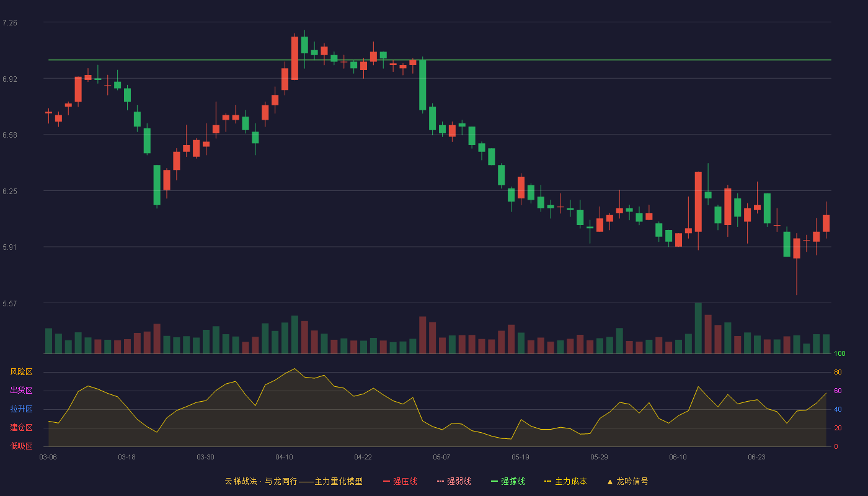Click the green horizontal 强撑线 support line
The width and height of the screenshot is (868, 496).
point(440,60)
